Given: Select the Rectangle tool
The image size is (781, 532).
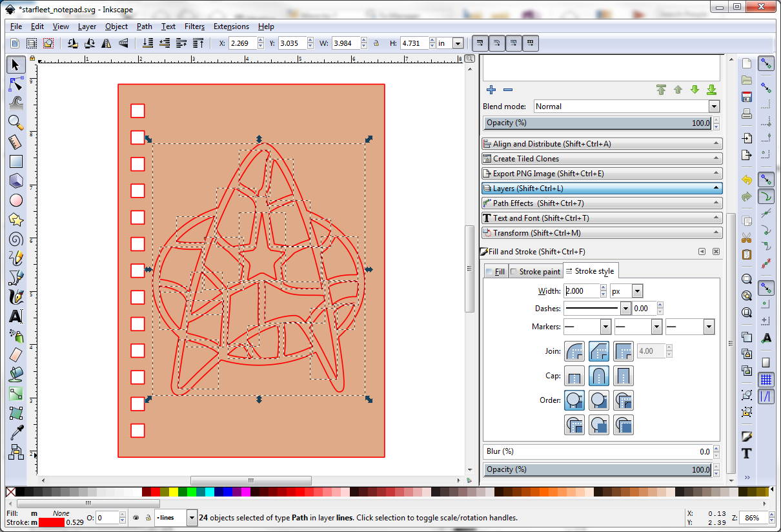Looking at the screenshot, I should [16, 161].
